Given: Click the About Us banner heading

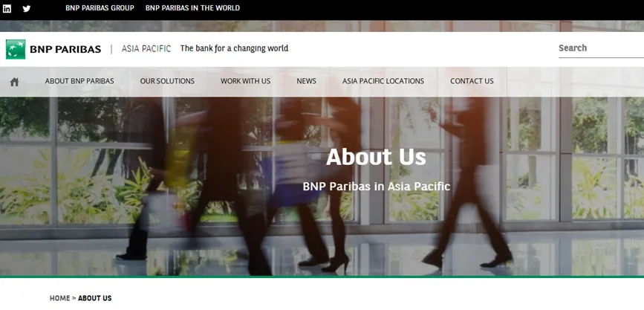Looking at the screenshot, I should point(376,157).
